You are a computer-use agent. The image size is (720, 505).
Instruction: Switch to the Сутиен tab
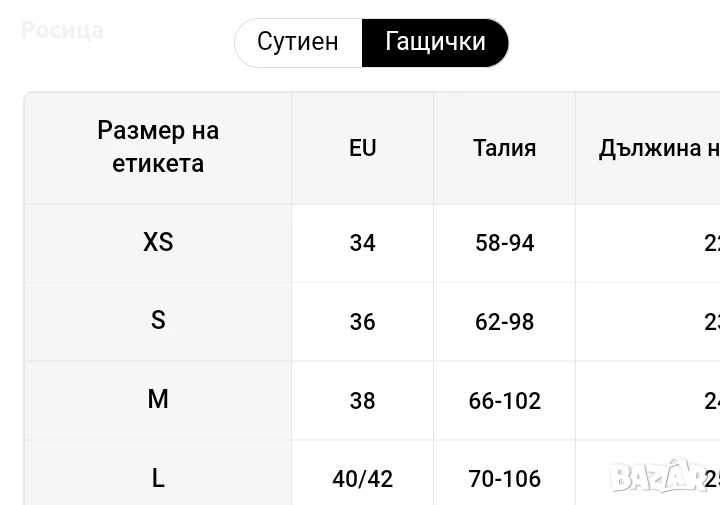pos(298,42)
